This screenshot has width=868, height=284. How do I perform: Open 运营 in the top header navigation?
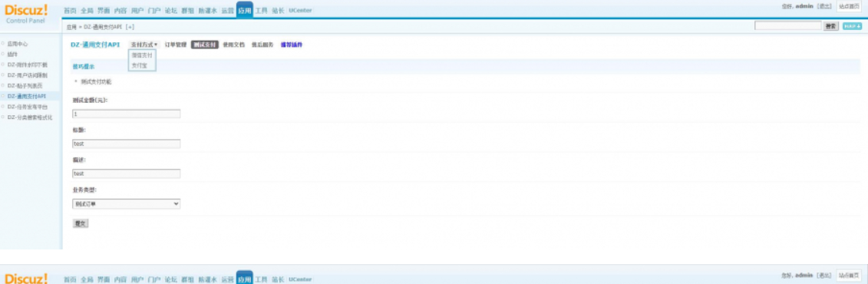click(x=227, y=11)
